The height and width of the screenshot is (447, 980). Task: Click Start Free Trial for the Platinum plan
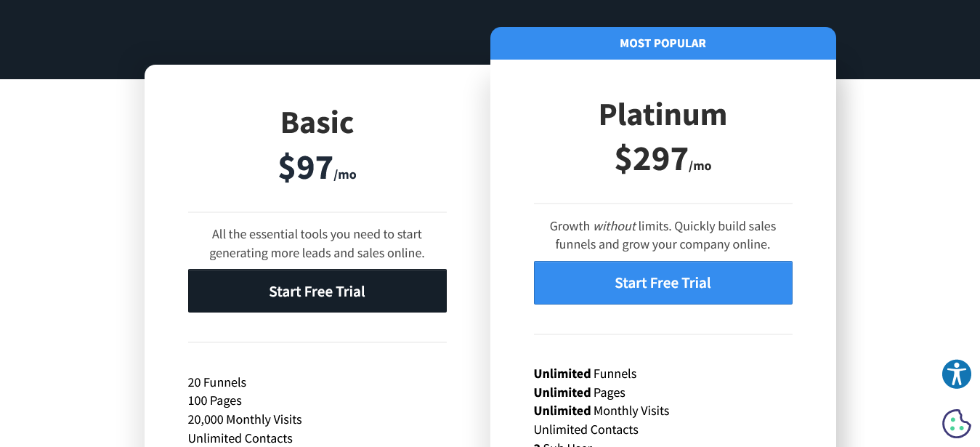663,283
